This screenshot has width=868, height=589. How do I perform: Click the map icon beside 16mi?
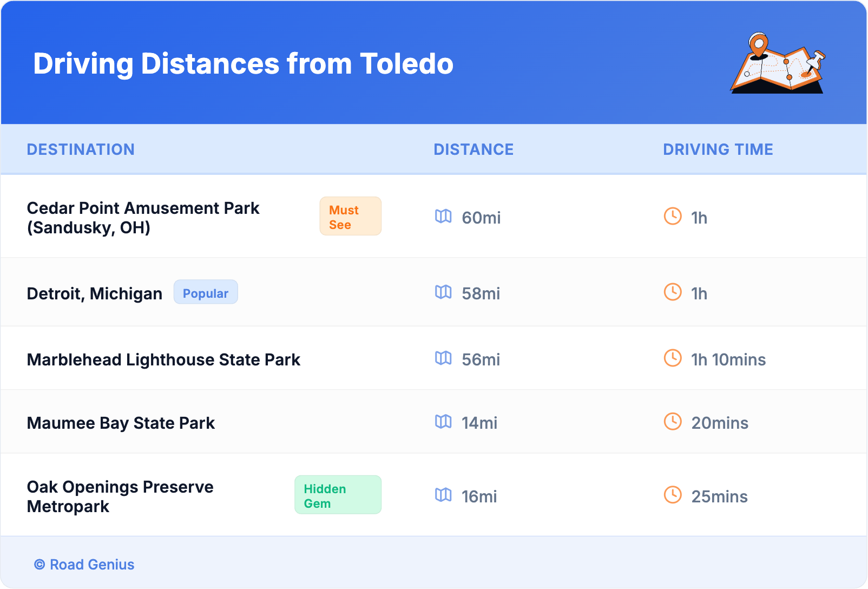coord(443,495)
